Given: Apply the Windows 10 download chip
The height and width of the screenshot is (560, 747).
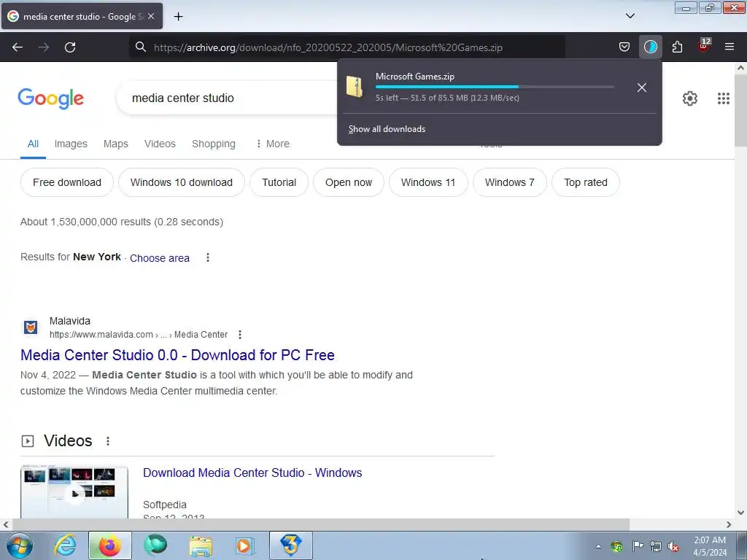Looking at the screenshot, I should click(182, 182).
